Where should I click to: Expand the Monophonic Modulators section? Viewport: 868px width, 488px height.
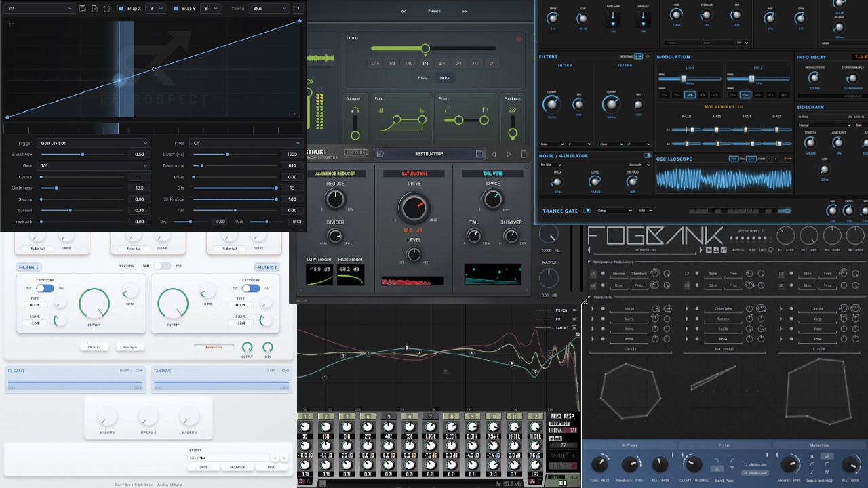(x=589, y=262)
